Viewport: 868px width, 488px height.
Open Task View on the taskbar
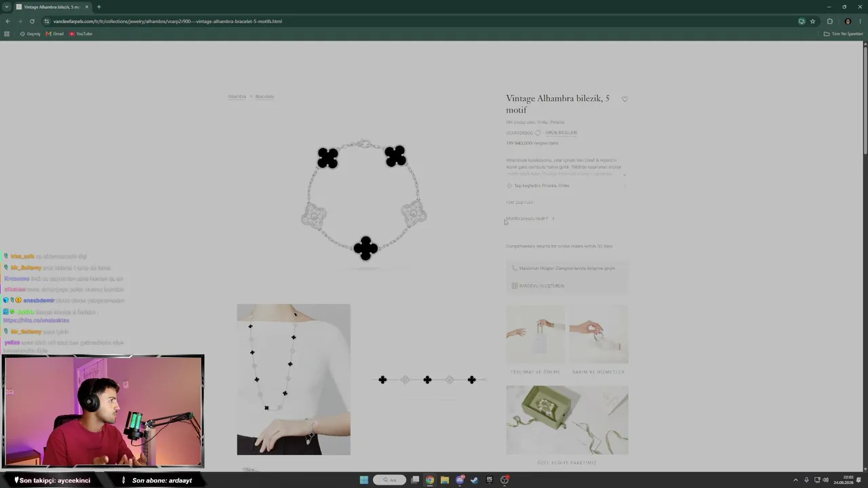point(415,480)
